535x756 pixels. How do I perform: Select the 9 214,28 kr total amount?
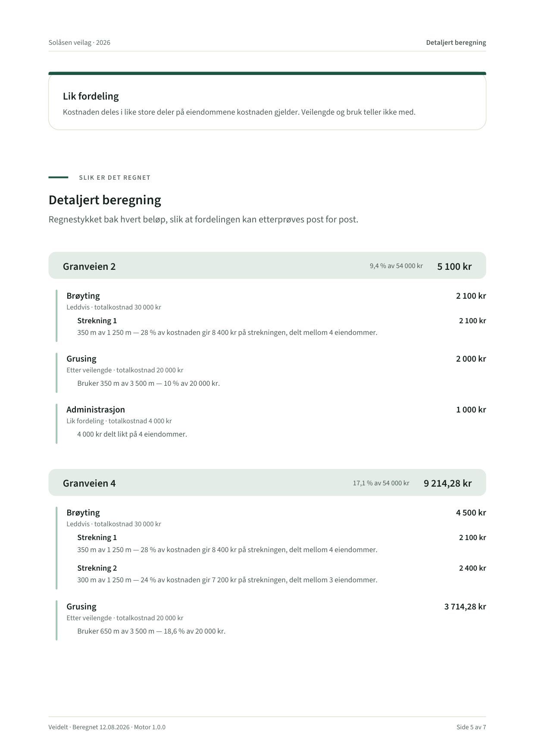pos(447,483)
